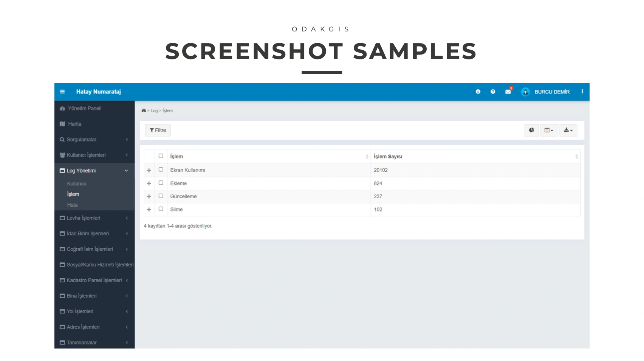
Task: Select the Silme row checkbox
Action: coord(161,209)
